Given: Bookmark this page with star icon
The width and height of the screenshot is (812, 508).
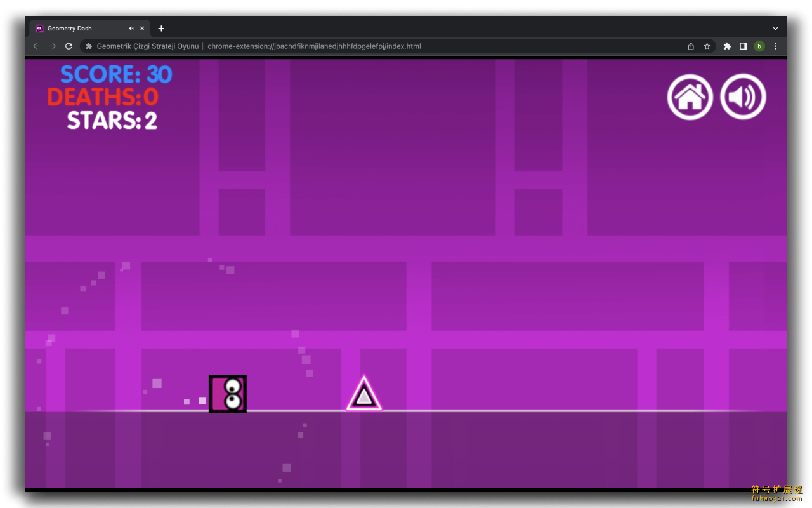Looking at the screenshot, I should pyautogui.click(x=707, y=46).
